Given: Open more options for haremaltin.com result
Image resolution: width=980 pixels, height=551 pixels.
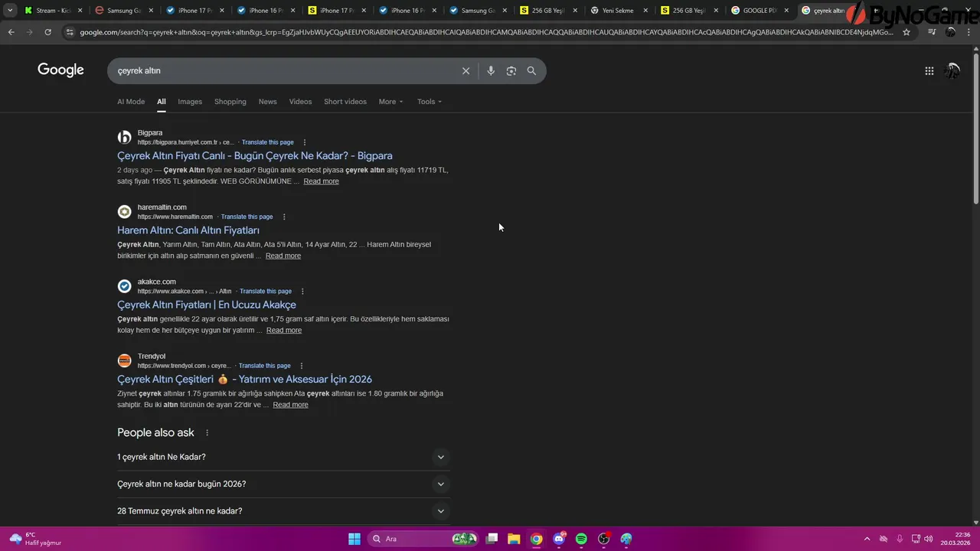Looking at the screenshot, I should 283,217.
